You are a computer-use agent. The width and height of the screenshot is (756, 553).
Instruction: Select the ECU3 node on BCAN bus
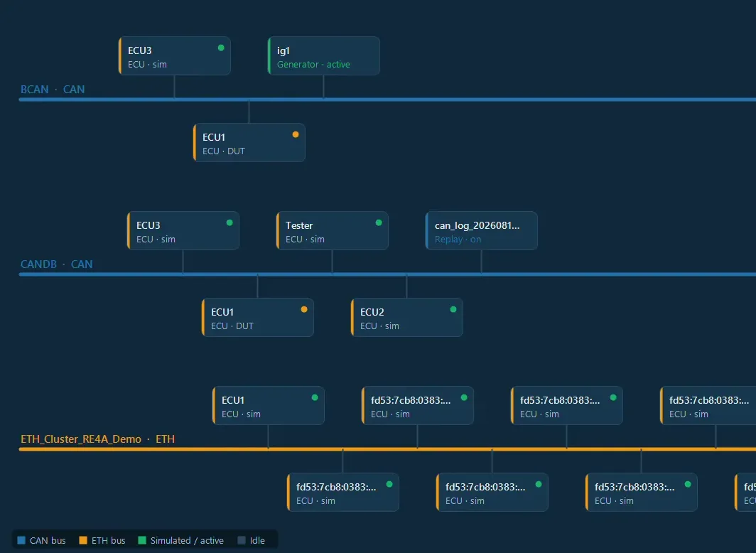click(x=175, y=56)
